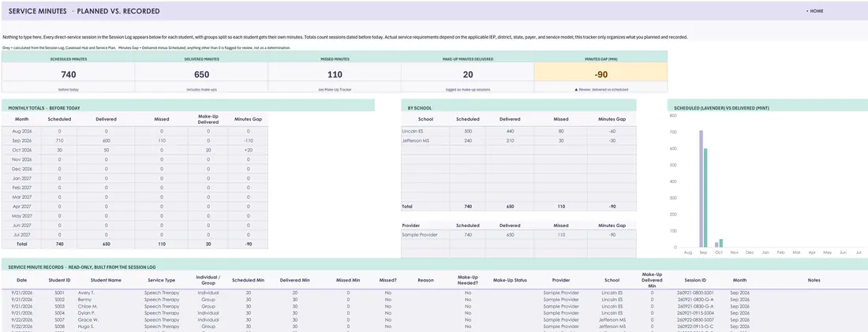The height and width of the screenshot is (332, 868).
Task: Click Jefferson MS delivered value 210
Action: tap(510, 140)
